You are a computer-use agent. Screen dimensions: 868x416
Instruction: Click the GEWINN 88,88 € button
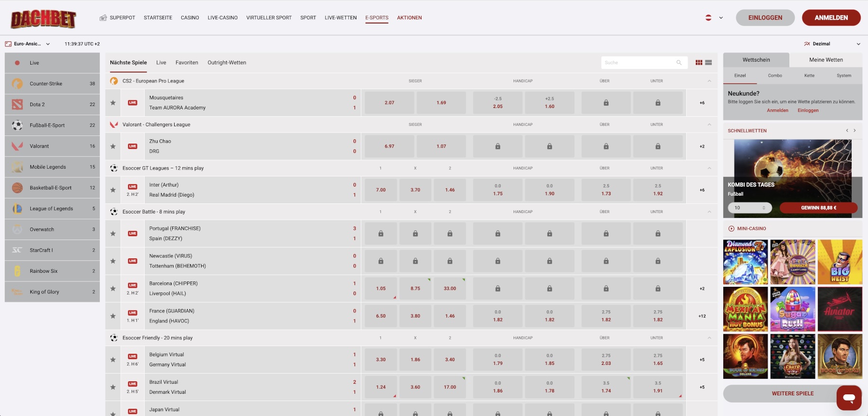[819, 208]
